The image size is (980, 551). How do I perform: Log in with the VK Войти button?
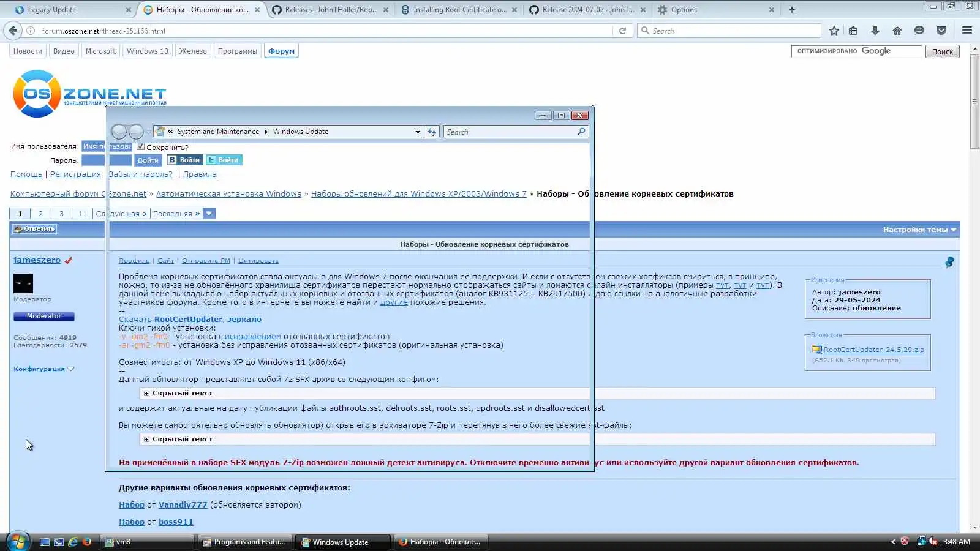coord(184,160)
